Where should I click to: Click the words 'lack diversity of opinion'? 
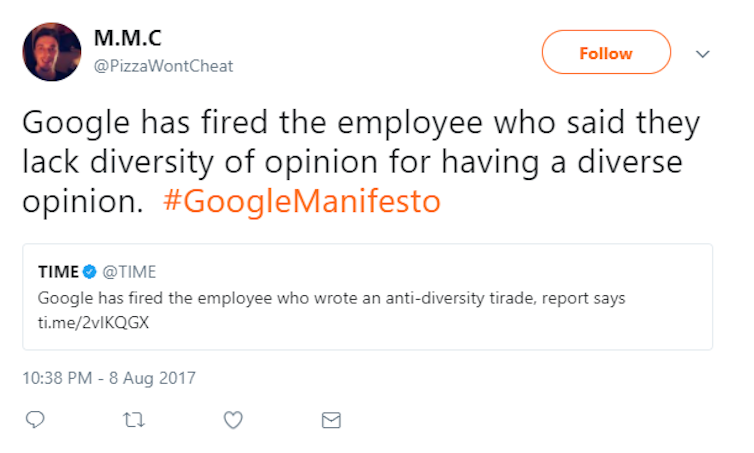[200, 163]
